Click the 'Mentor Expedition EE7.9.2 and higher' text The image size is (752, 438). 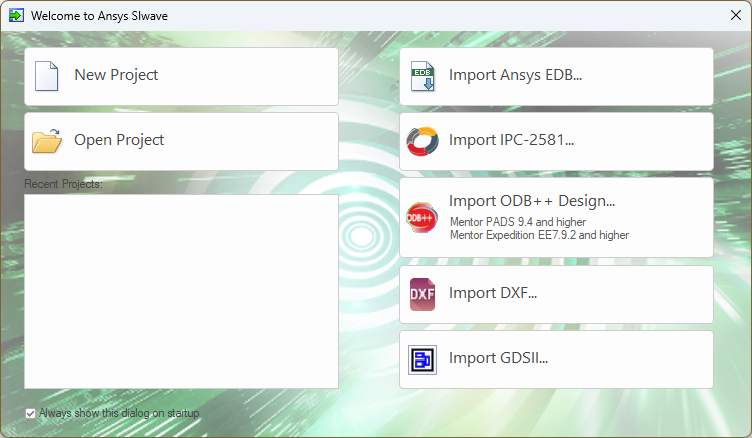[x=539, y=235]
